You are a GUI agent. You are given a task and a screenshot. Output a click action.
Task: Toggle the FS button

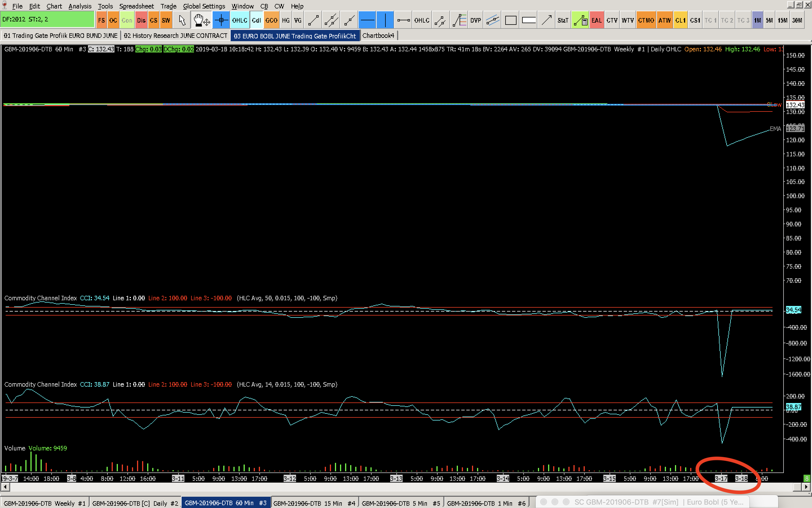coord(101,20)
